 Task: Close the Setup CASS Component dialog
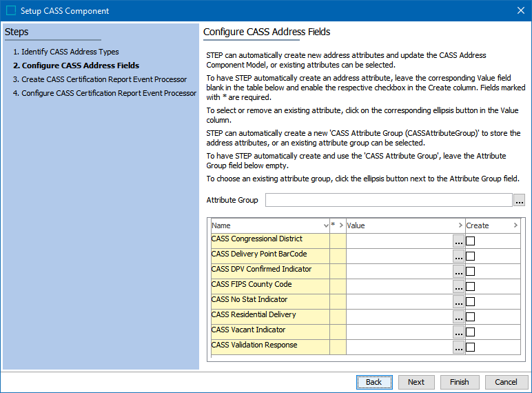point(521,10)
